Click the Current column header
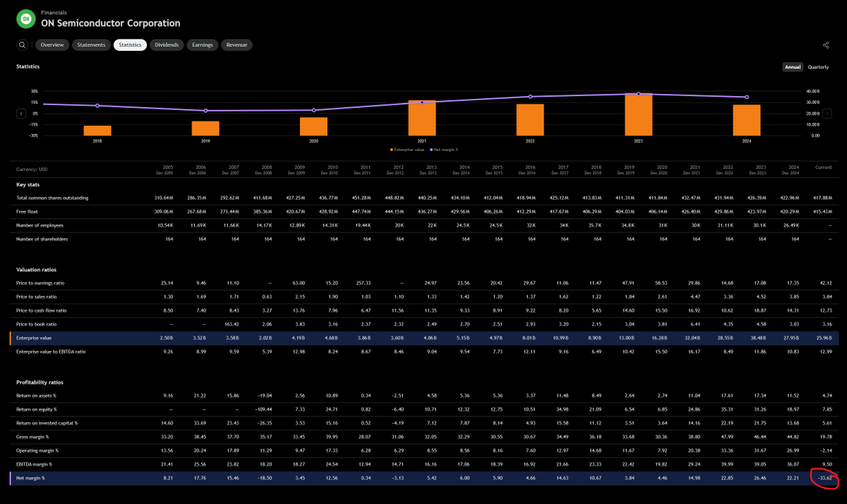The height and width of the screenshot is (504, 847). pyautogui.click(x=824, y=167)
